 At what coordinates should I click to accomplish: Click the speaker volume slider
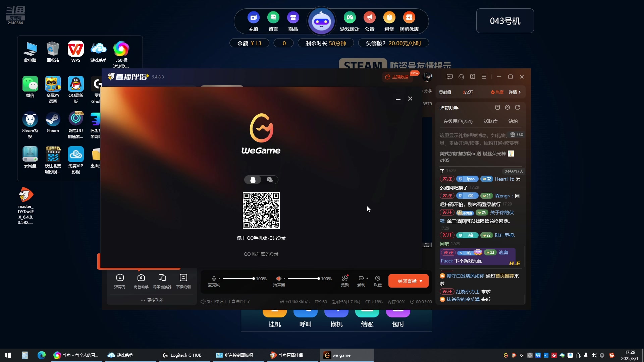(303, 279)
